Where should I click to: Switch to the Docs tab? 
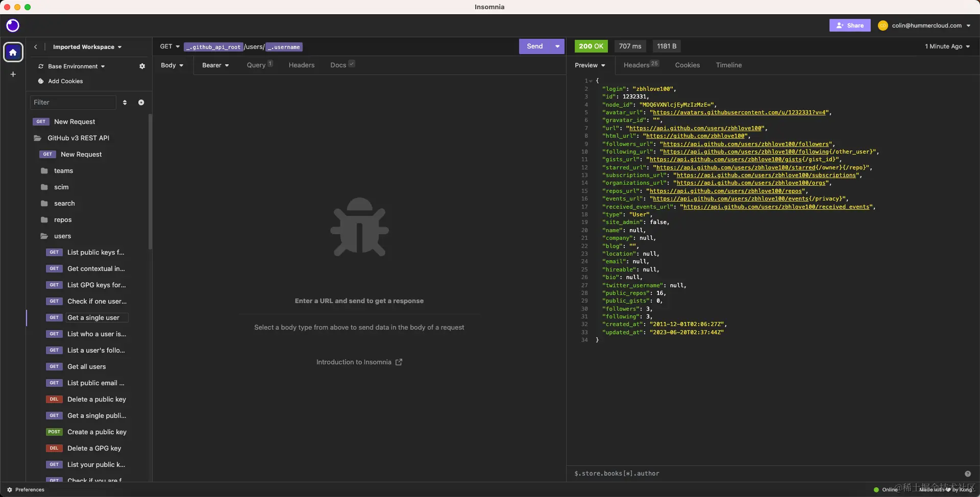coord(342,65)
